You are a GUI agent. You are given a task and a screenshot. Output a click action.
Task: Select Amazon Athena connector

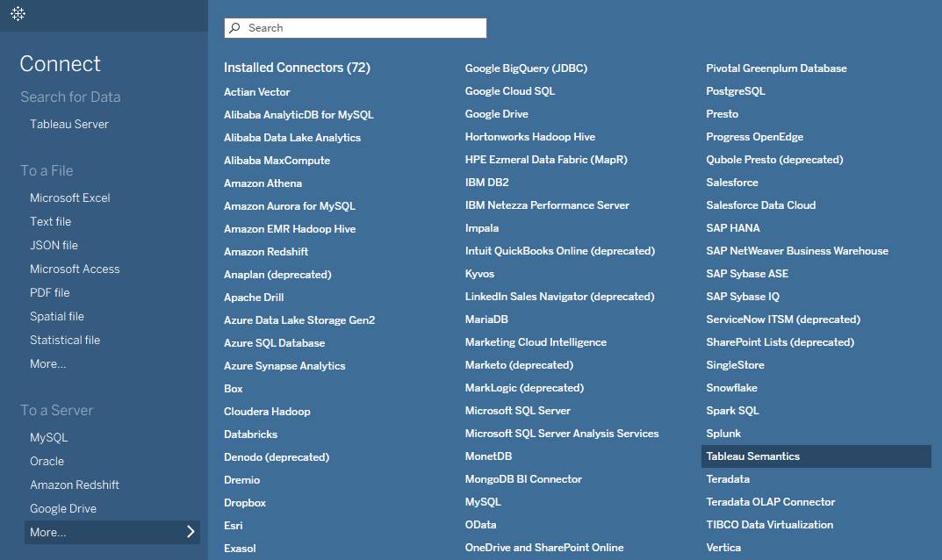pos(263,183)
